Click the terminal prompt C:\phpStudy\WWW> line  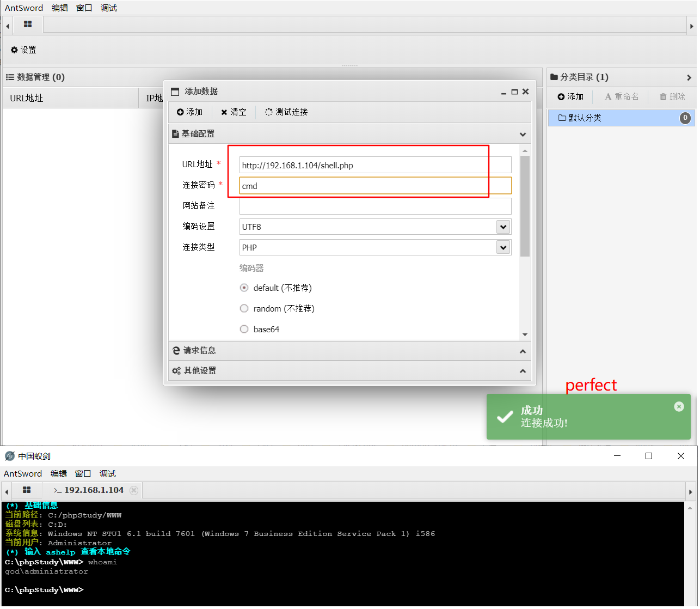point(44,590)
